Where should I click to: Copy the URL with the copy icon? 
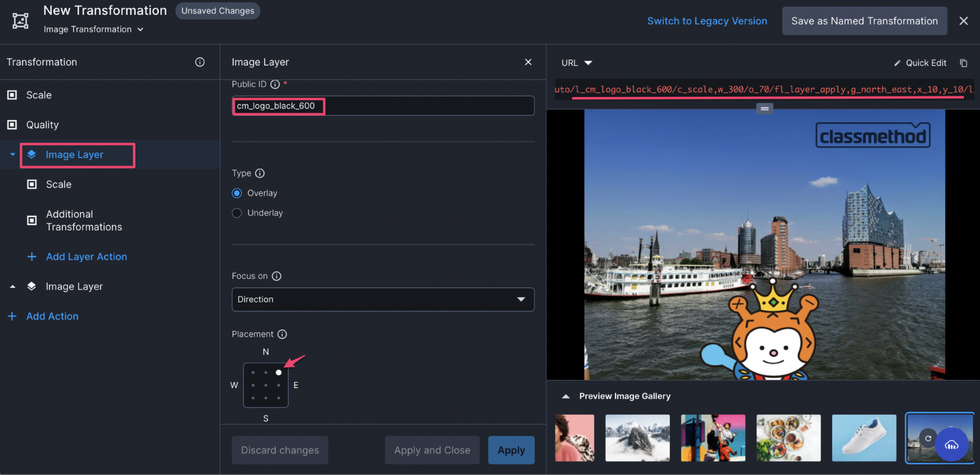[x=964, y=63]
